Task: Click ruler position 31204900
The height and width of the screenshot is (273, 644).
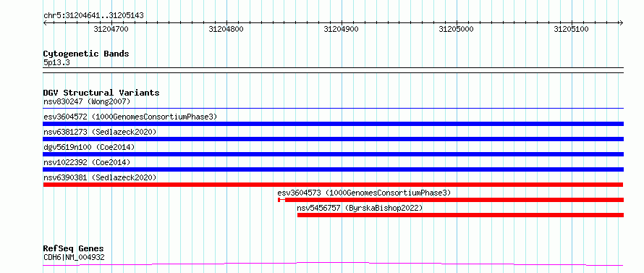Action: pyautogui.click(x=342, y=29)
